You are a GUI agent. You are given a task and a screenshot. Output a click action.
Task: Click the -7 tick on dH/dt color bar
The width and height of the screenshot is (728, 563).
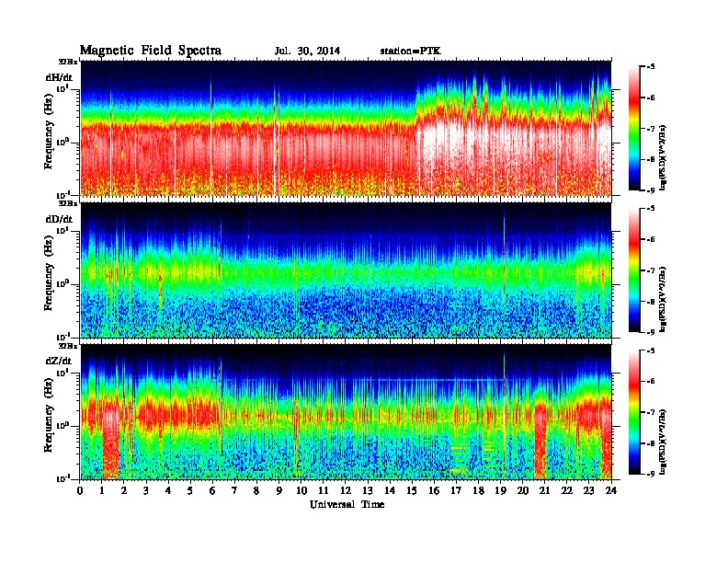pyautogui.click(x=652, y=129)
